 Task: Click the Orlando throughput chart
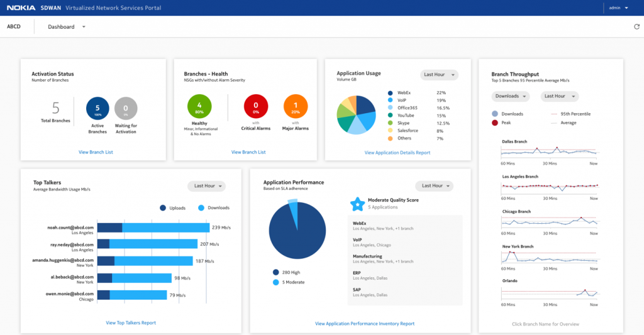(x=549, y=293)
